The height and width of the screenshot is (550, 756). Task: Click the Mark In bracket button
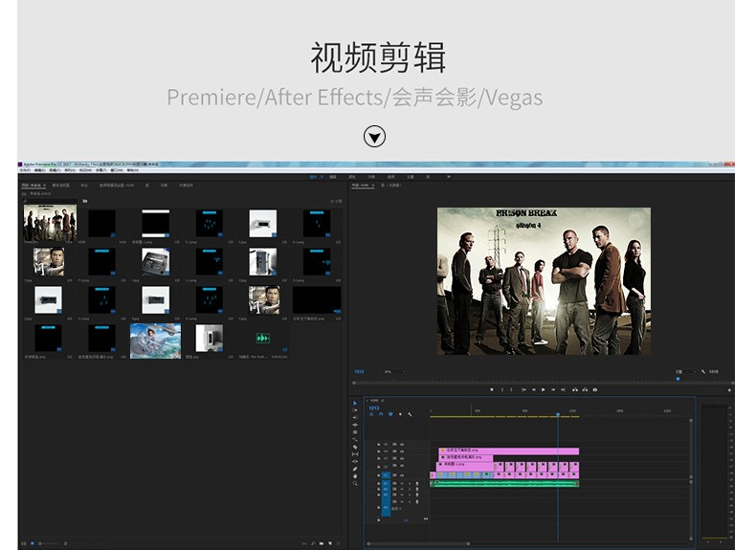[x=502, y=389]
